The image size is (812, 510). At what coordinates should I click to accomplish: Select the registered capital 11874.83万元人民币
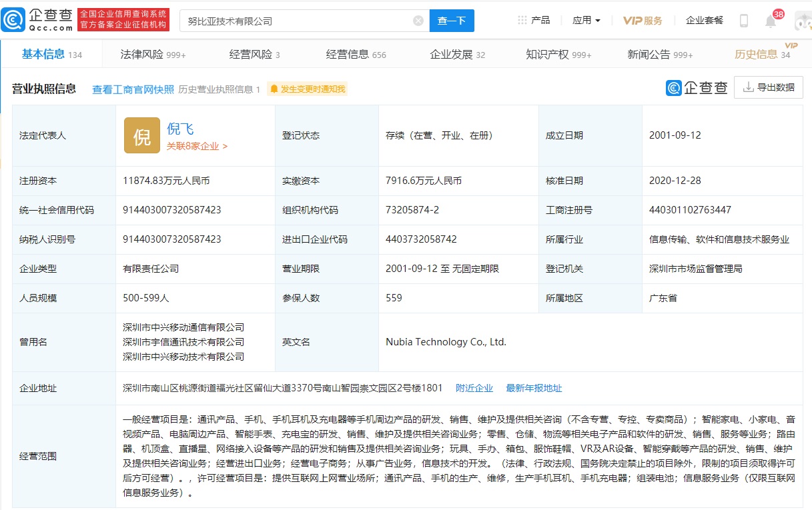tap(167, 181)
